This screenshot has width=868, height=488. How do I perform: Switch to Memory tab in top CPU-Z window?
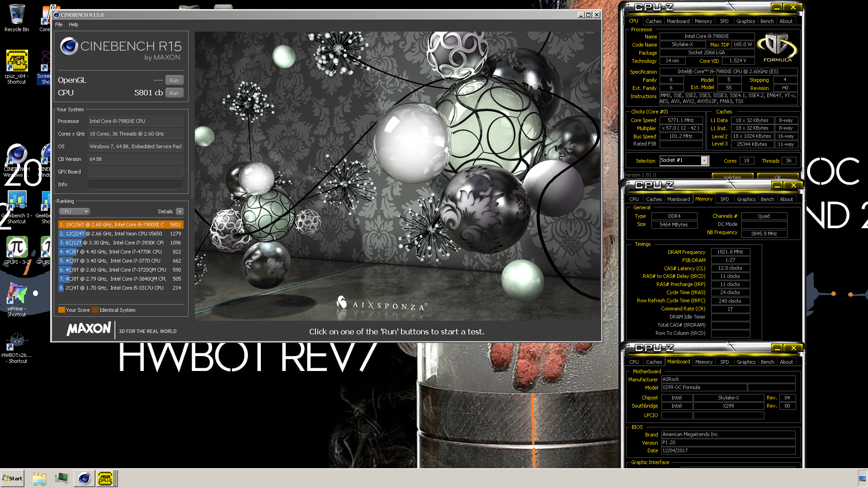pyautogui.click(x=703, y=21)
